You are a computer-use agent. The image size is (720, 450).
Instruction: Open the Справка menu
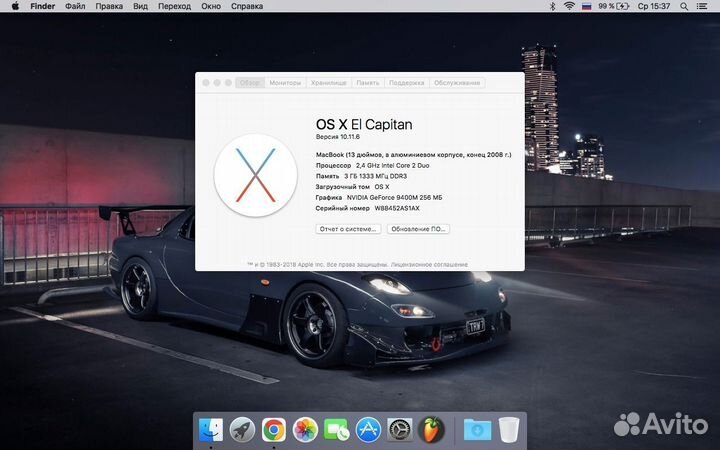point(247,6)
